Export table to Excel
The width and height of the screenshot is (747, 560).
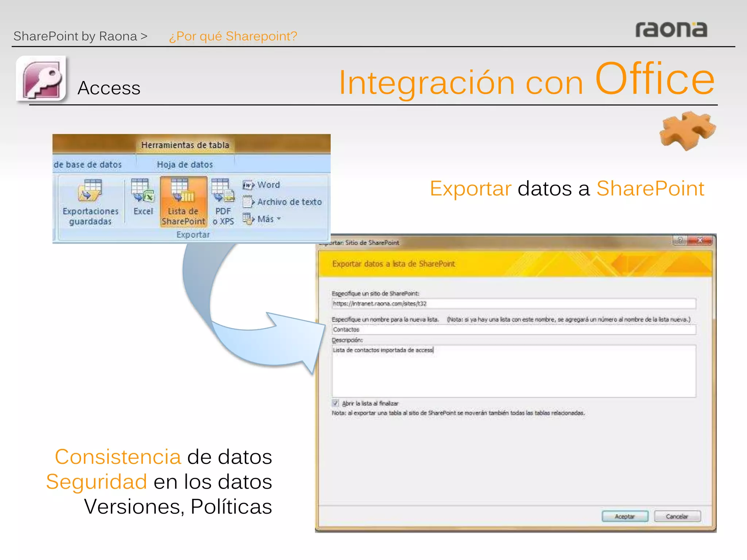click(x=143, y=197)
